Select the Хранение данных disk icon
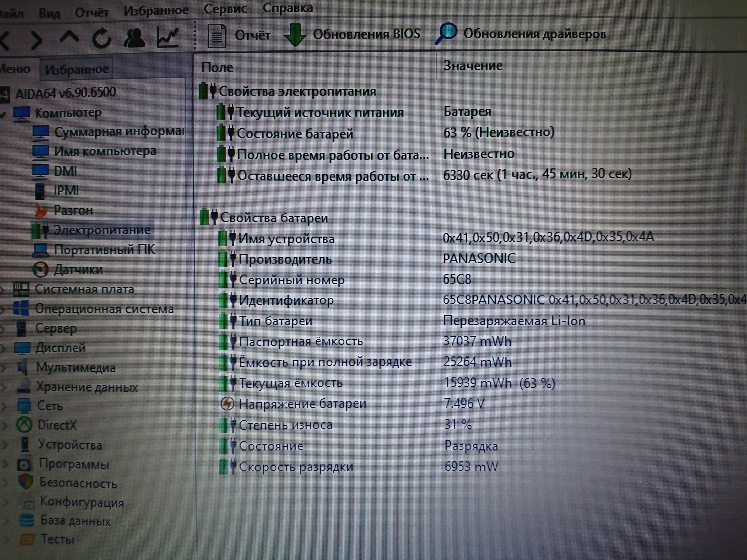This screenshot has width=747, height=560. (x=23, y=387)
